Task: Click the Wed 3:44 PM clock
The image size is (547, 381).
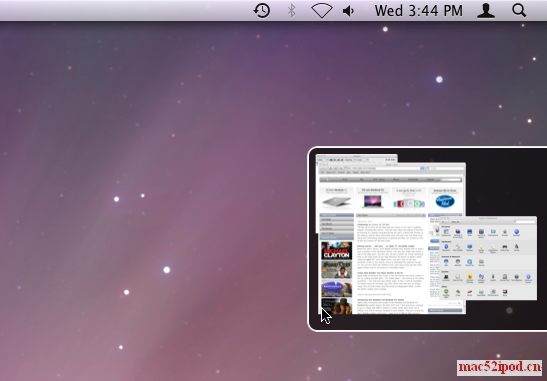Action: 419,11
